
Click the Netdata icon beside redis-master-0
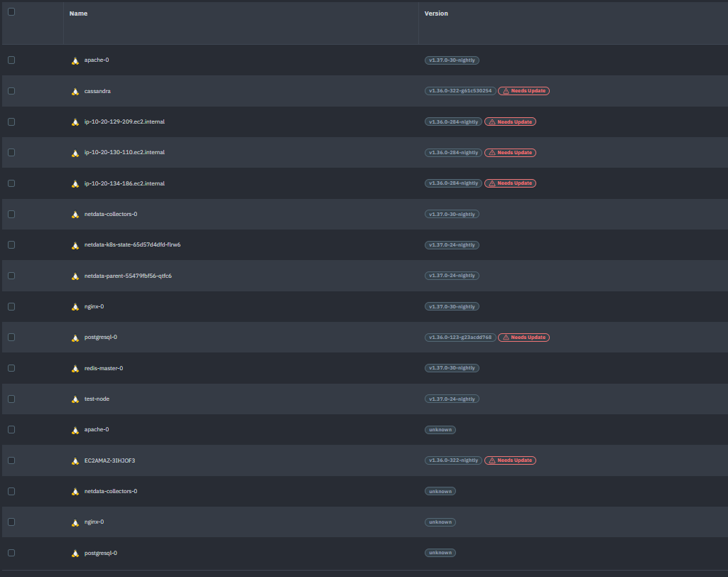(x=75, y=368)
